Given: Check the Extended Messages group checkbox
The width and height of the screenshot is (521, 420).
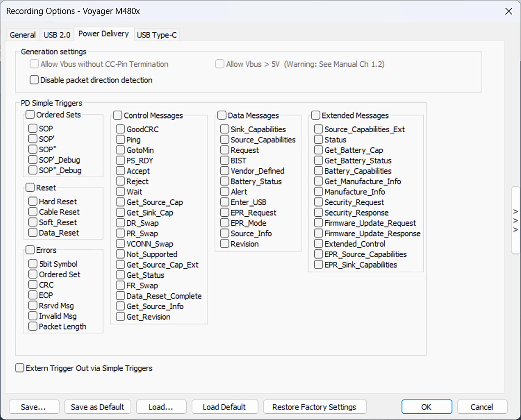Looking at the screenshot, I should click(316, 115).
